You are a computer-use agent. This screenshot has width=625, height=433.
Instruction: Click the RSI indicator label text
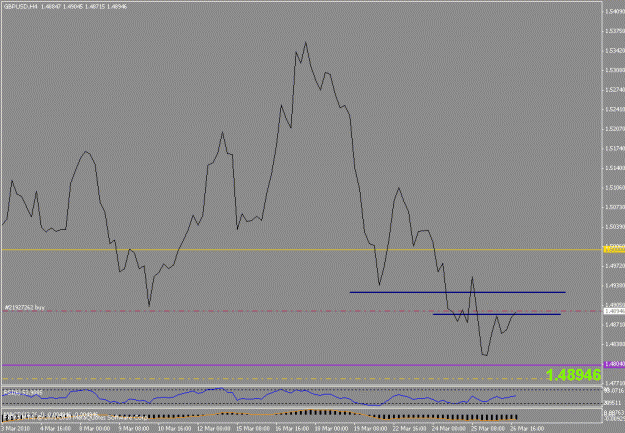coord(23,392)
